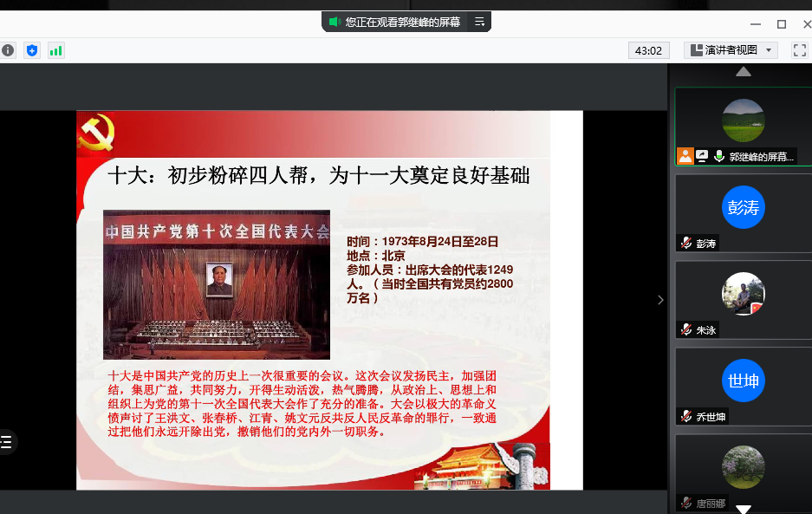Screen dimensions: 812x514
Task: Click the 43:02 meeting timer
Action: tap(648, 50)
